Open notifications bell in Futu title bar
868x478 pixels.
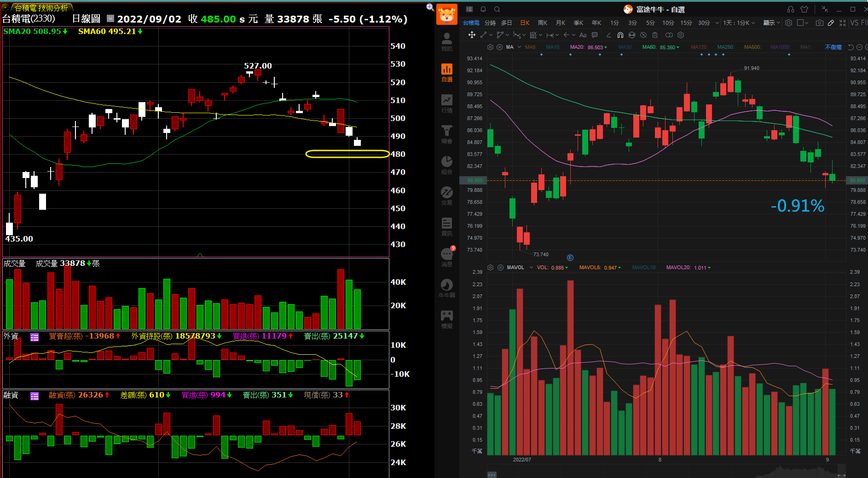(x=483, y=9)
